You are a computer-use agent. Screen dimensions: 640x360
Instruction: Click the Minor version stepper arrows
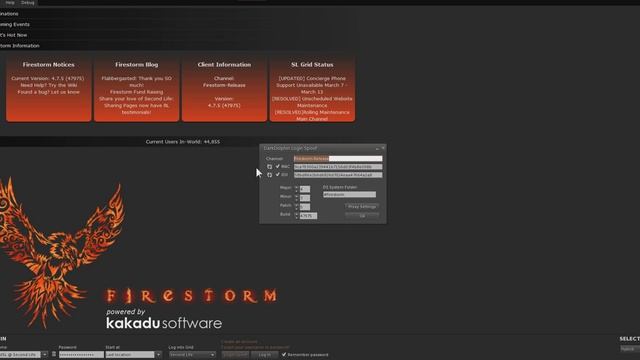[x=297, y=198]
